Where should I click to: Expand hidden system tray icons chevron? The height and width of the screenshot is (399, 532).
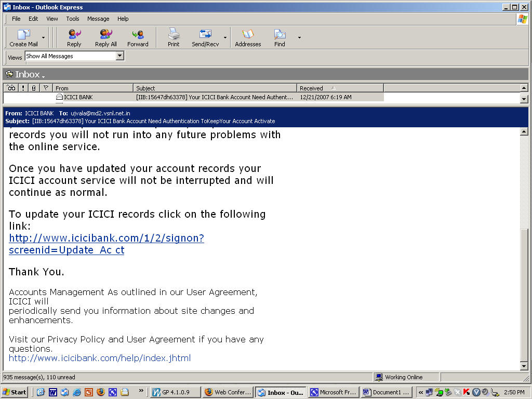point(421,392)
